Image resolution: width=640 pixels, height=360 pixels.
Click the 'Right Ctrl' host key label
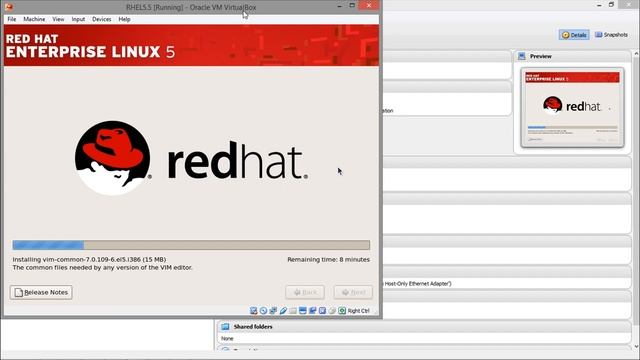click(x=359, y=311)
